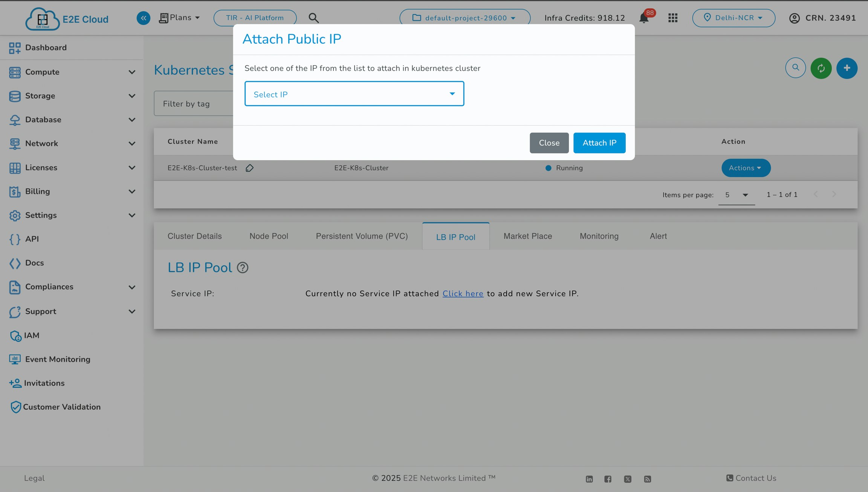
Task: Expand Support menu chevron
Action: (132, 311)
